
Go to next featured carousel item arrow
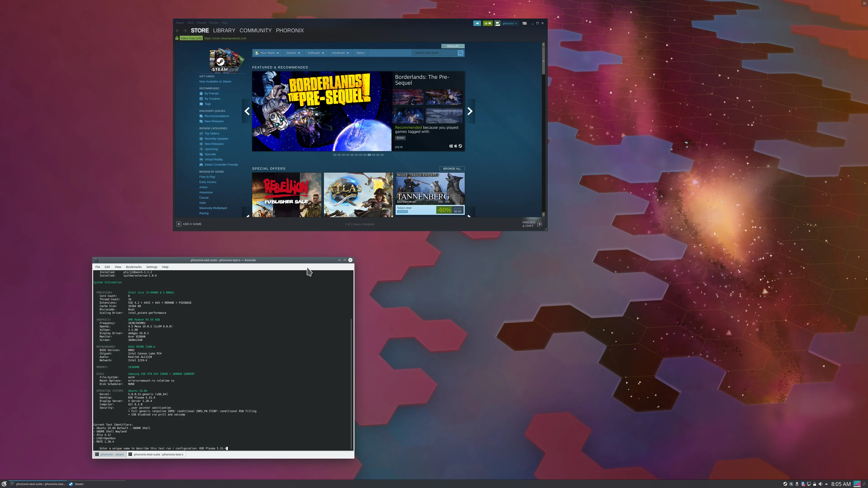tap(470, 111)
